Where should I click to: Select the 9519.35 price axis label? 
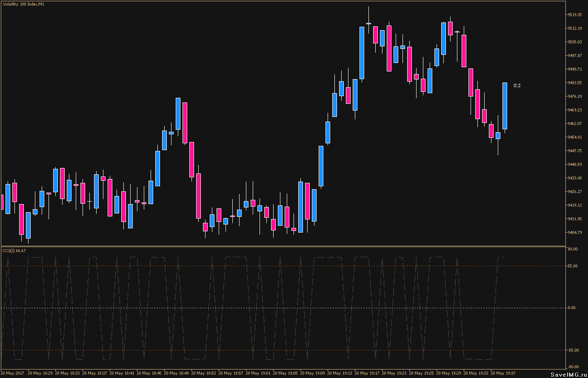(574, 15)
